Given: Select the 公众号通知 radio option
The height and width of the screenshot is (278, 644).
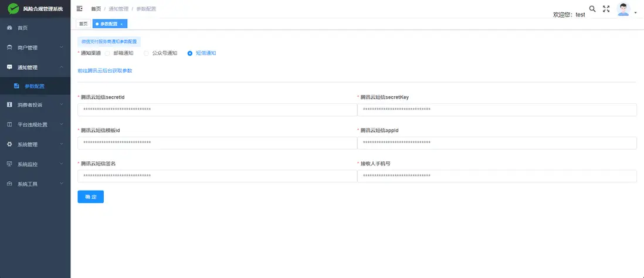Looking at the screenshot, I should (x=146, y=53).
